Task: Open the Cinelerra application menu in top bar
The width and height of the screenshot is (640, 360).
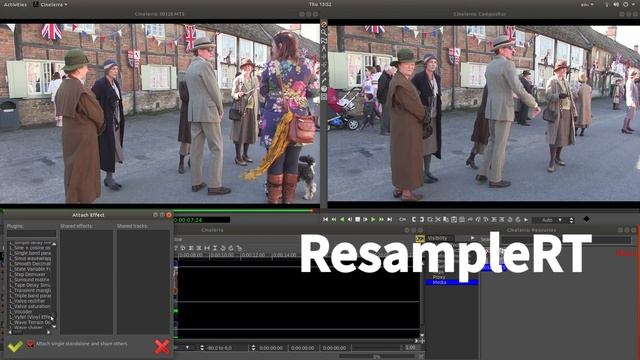Action: (51, 4)
